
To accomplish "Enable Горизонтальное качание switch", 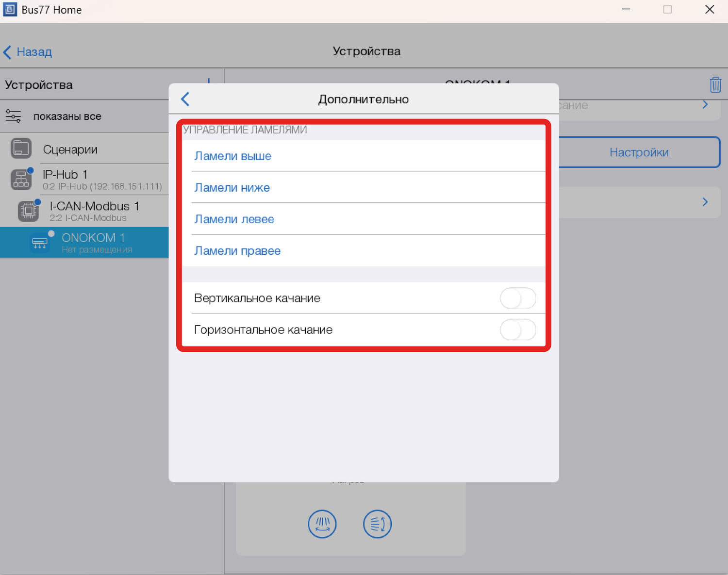I will [517, 330].
